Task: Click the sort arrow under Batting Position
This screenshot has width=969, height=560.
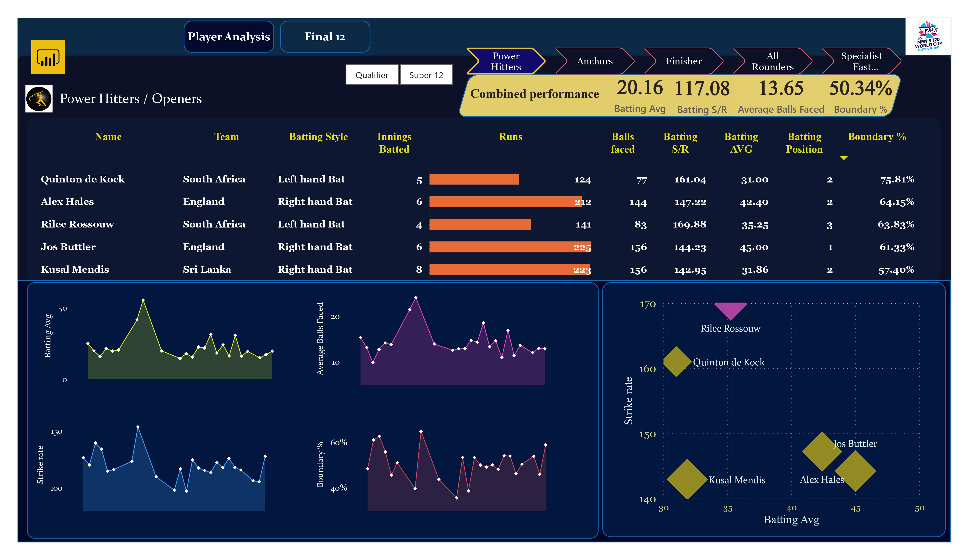Action: (844, 158)
